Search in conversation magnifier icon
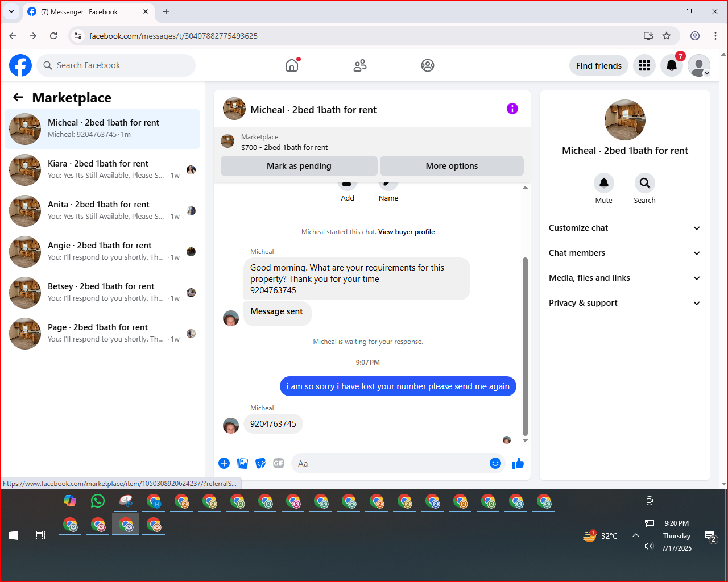 pos(645,183)
